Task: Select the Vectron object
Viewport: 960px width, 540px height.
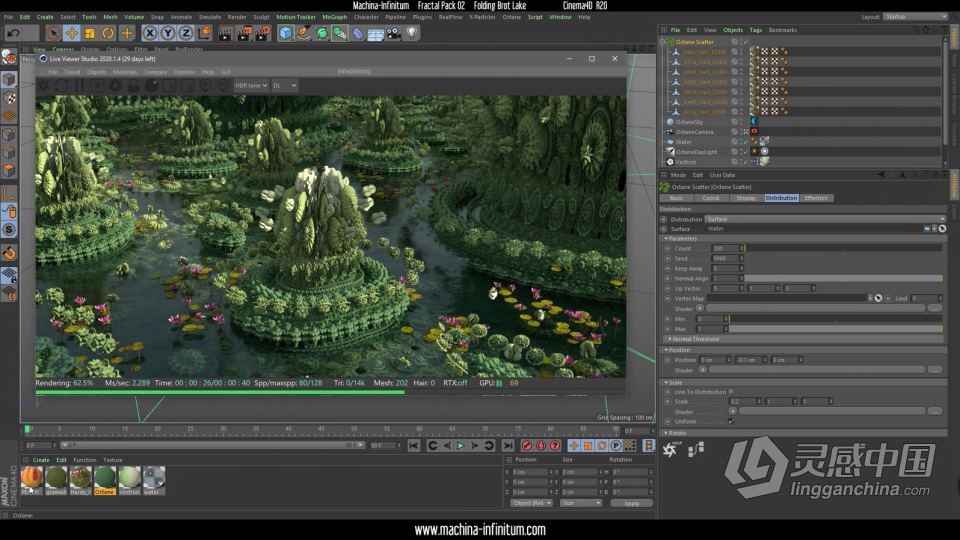Action: [x=685, y=162]
